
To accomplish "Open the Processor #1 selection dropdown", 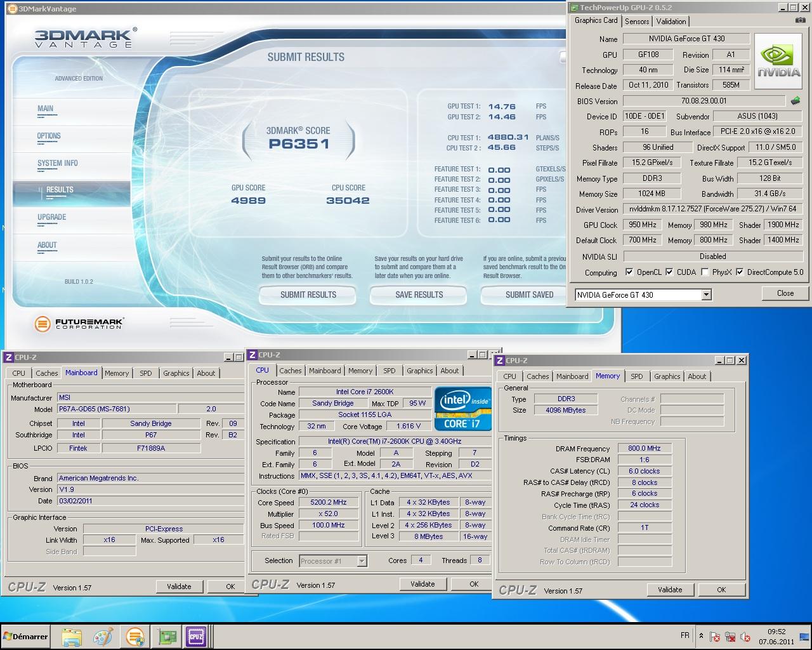I will click(x=362, y=561).
